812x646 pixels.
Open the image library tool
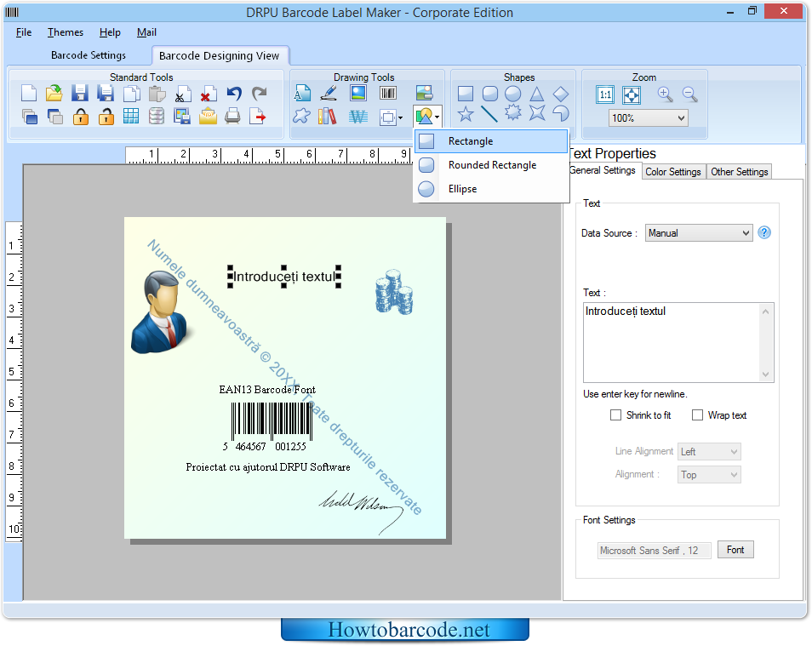(424, 94)
